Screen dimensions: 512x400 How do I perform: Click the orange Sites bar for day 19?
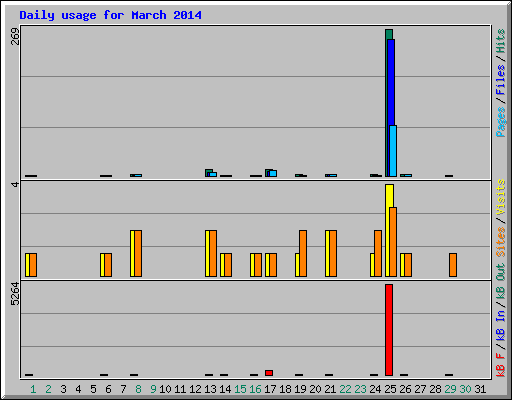(x=303, y=253)
